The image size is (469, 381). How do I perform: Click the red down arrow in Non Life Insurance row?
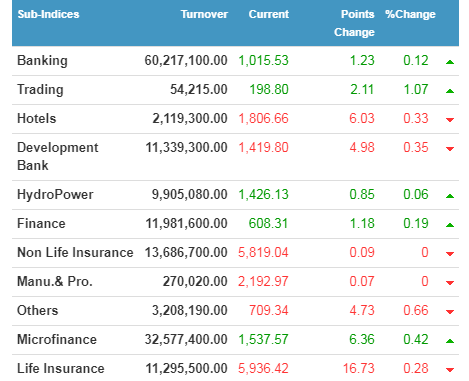click(x=450, y=254)
